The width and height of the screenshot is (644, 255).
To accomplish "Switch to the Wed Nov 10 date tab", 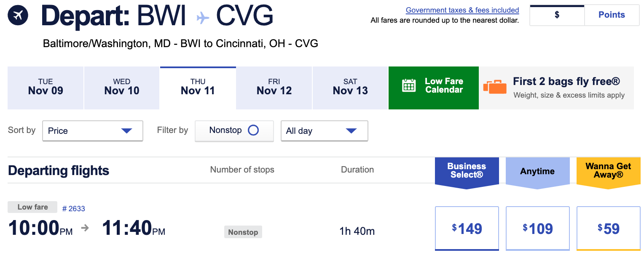I will (121, 88).
